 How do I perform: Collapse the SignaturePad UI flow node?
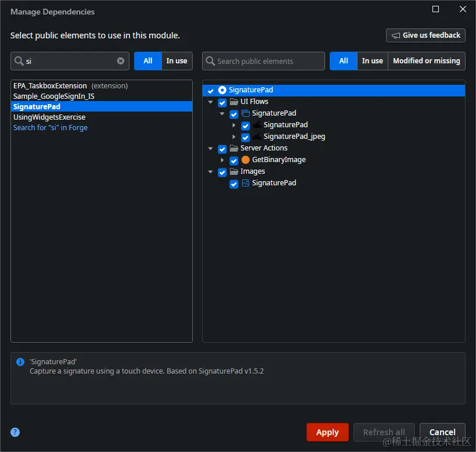(222, 114)
